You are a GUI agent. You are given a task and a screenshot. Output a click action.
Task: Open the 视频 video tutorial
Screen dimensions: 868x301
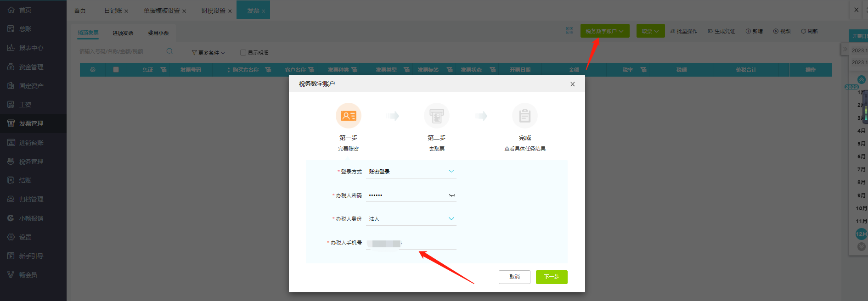coord(782,31)
